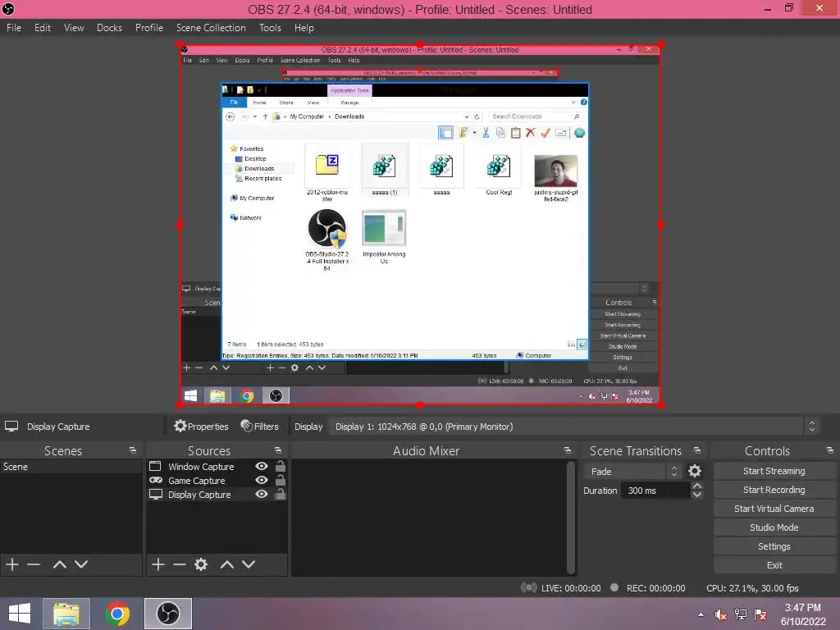Open the Profile menu
Image resolution: width=840 pixels, height=630 pixels.
click(149, 27)
